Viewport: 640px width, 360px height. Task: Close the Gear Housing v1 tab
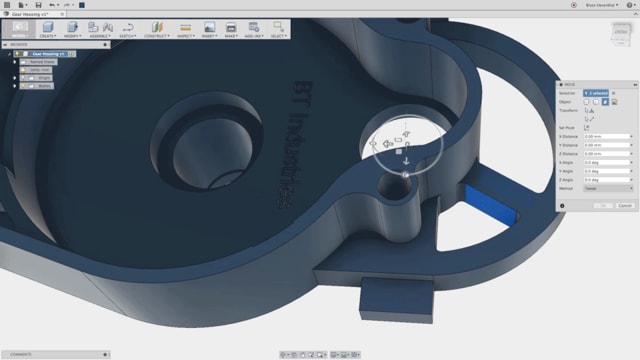62,14
